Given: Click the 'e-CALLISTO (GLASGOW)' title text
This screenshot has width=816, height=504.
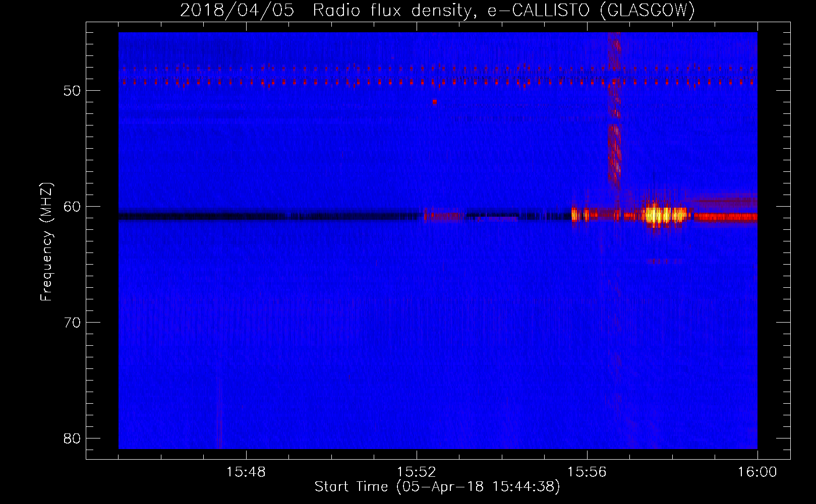Looking at the screenshot, I should [x=591, y=10].
